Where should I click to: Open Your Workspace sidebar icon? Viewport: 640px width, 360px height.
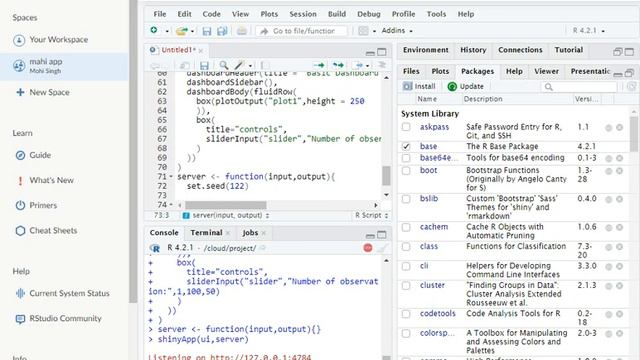pos(19,40)
